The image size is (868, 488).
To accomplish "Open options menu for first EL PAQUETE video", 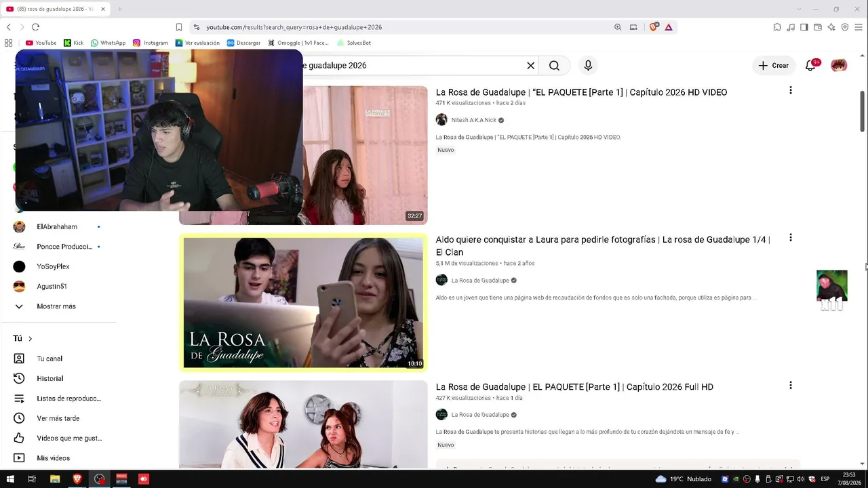I will tap(790, 90).
